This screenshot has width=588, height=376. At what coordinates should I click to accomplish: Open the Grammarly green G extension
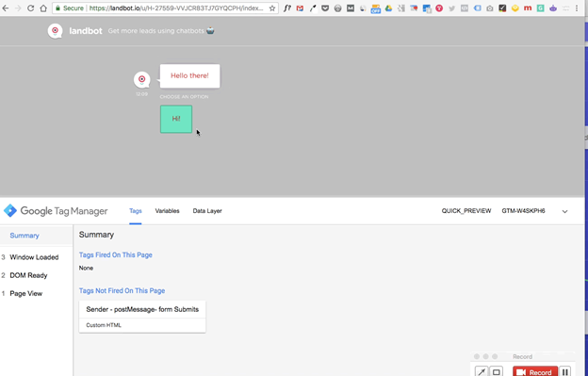(x=540, y=8)
